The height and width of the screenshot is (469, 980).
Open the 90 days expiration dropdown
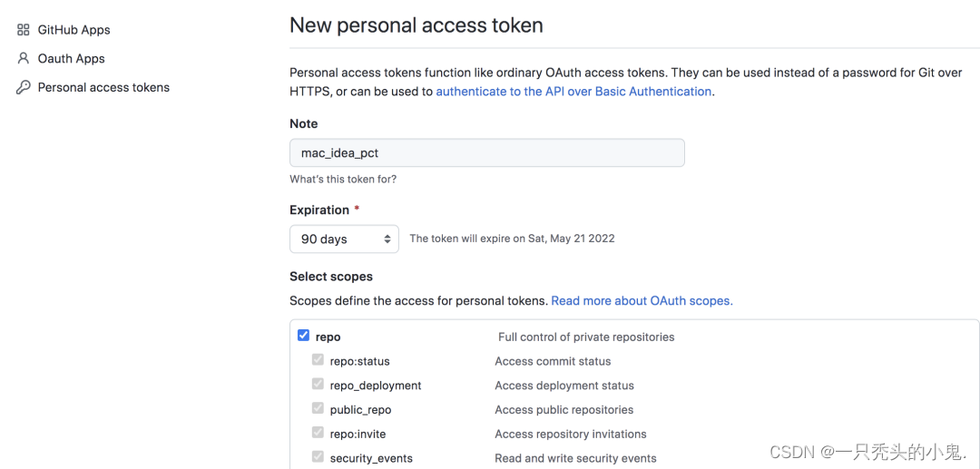click(x=345, y=239)
